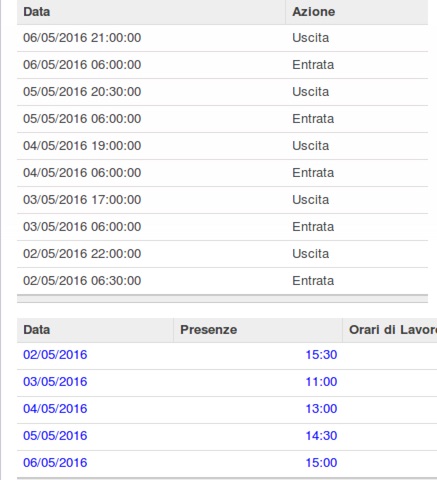The height and width of the screenshot is (480, 437).
Task: Click the 15:30 presence value
Action: click(321, 355)
